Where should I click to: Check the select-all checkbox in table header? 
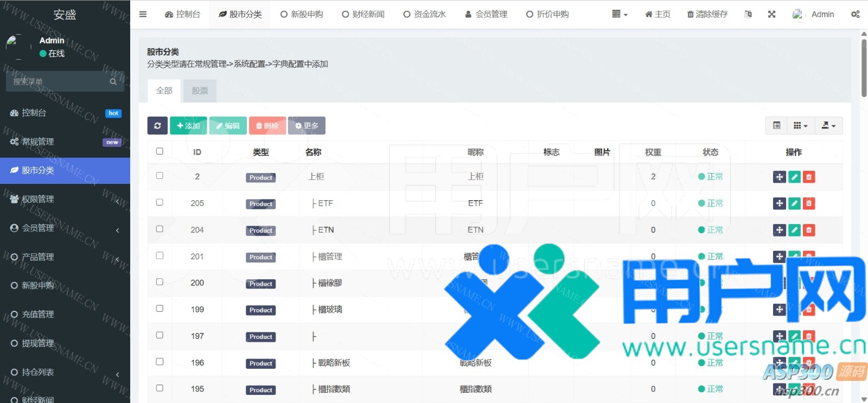159,151
